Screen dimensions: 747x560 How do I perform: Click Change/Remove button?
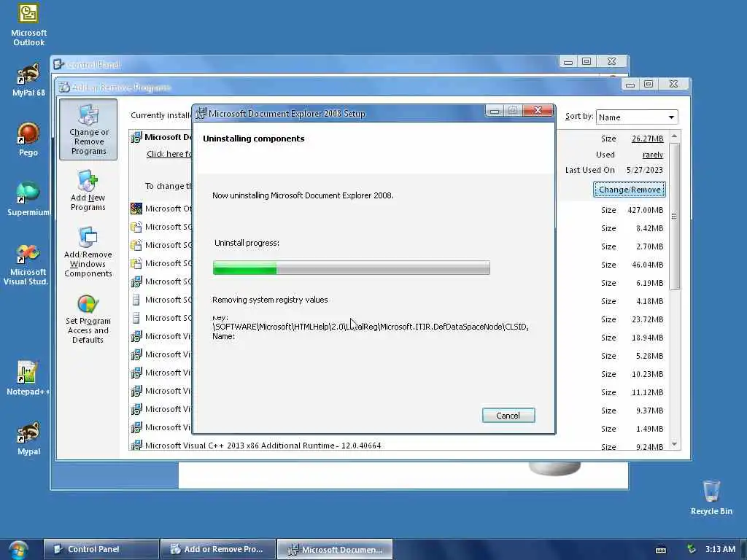pos(630,190)
